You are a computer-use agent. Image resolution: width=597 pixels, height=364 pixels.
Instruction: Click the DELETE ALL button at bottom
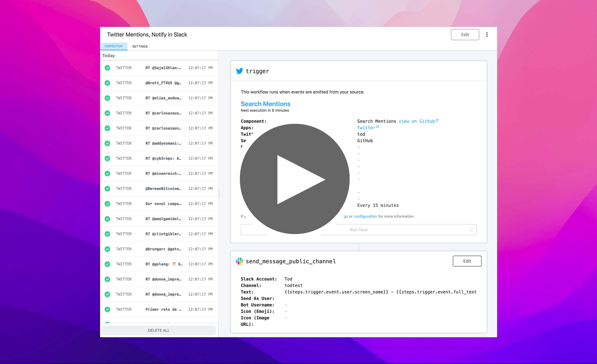tap(158, 330)
